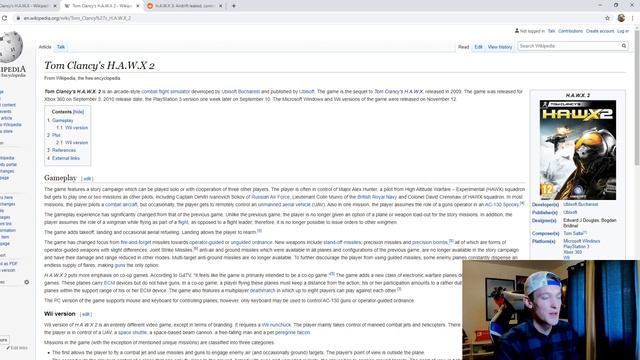
Task: Open PlayStation 3 in the infobox platforms
Action: (x=576, y=247)
